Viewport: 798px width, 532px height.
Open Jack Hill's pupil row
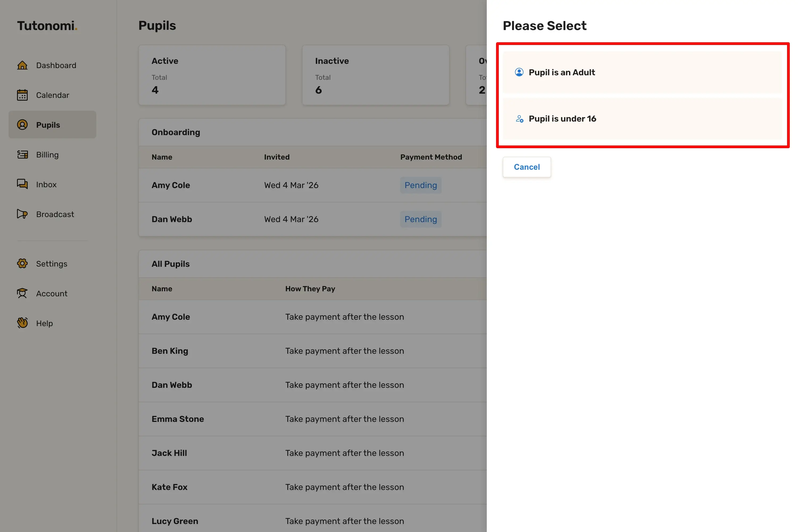coord(169,453)
